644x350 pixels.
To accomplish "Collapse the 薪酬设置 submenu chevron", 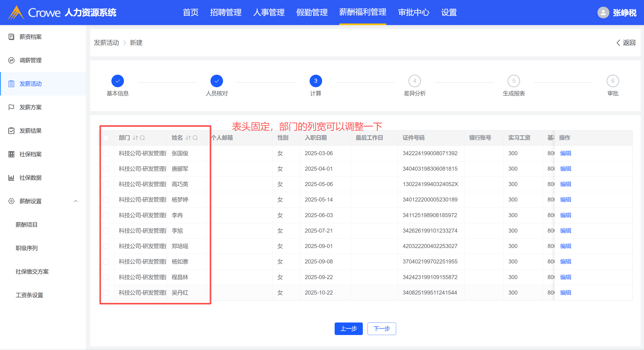I will 76,201.
